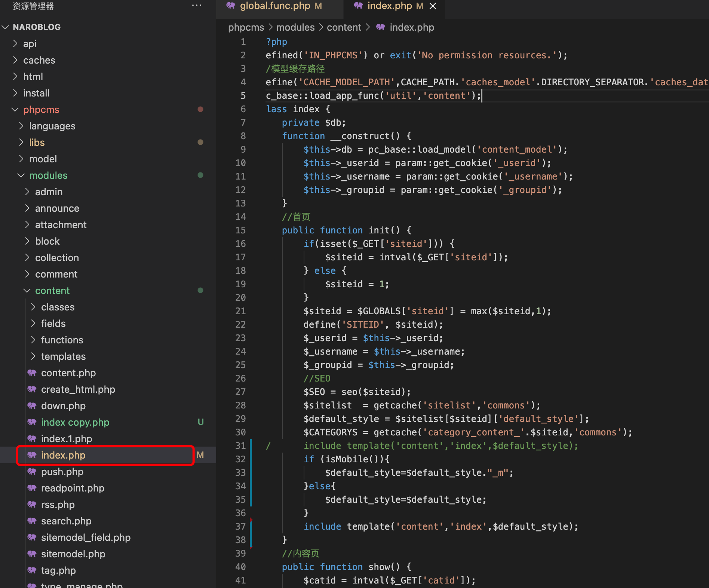Click the PHP icon beside tag.php

point(32,570)
